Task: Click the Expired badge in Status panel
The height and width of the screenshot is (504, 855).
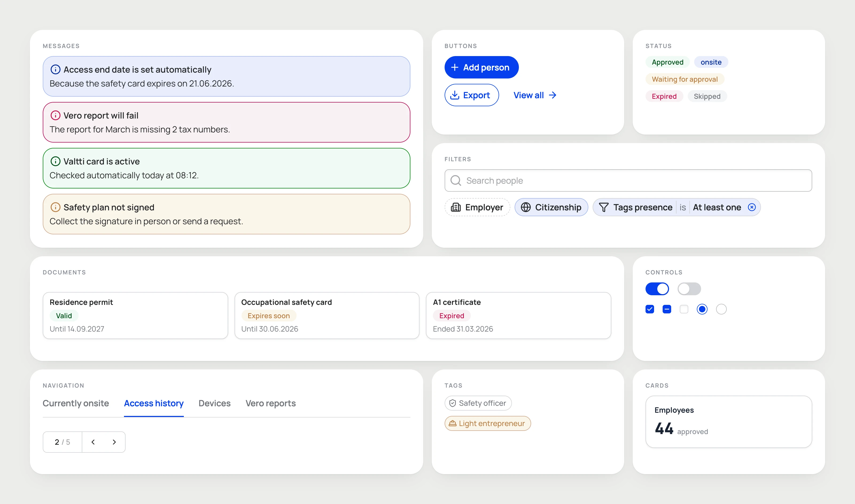Action: [x=664, y=96]
